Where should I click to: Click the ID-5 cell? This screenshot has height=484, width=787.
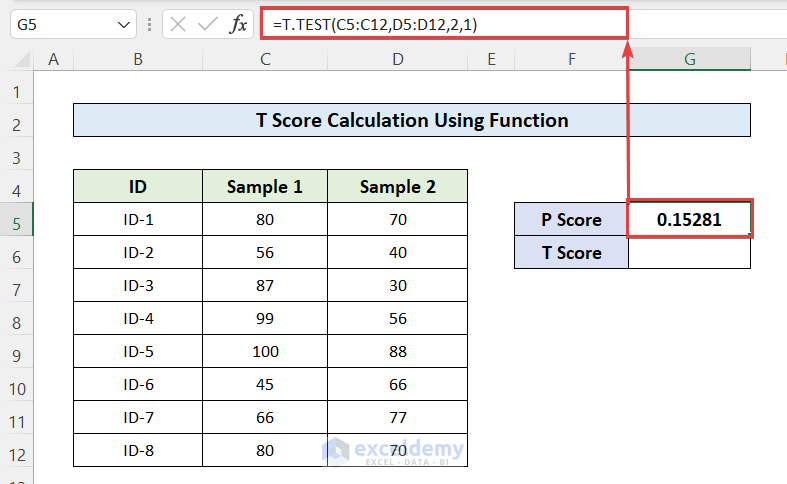[x=138, y=351]
